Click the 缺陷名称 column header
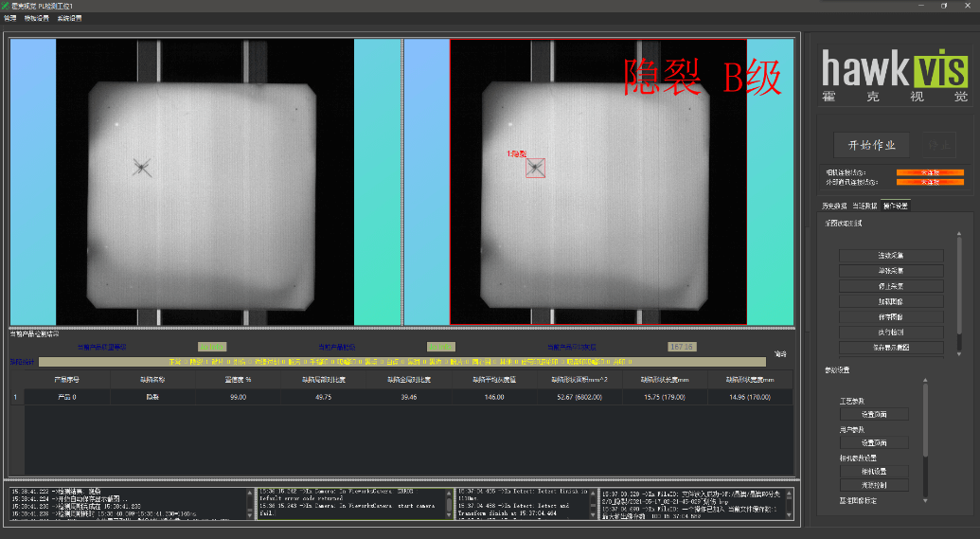The width and height of the screenshot is (980, 539). (152, 380)
